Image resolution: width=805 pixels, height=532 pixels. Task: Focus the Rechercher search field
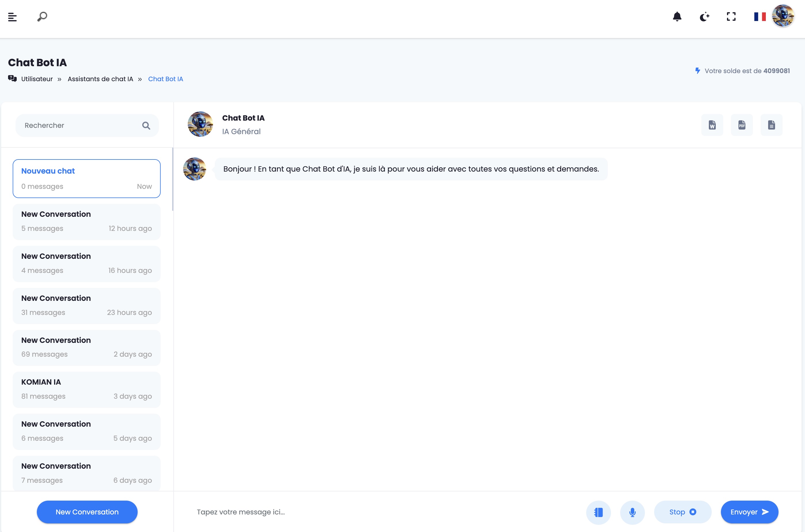tap(87, 126)
